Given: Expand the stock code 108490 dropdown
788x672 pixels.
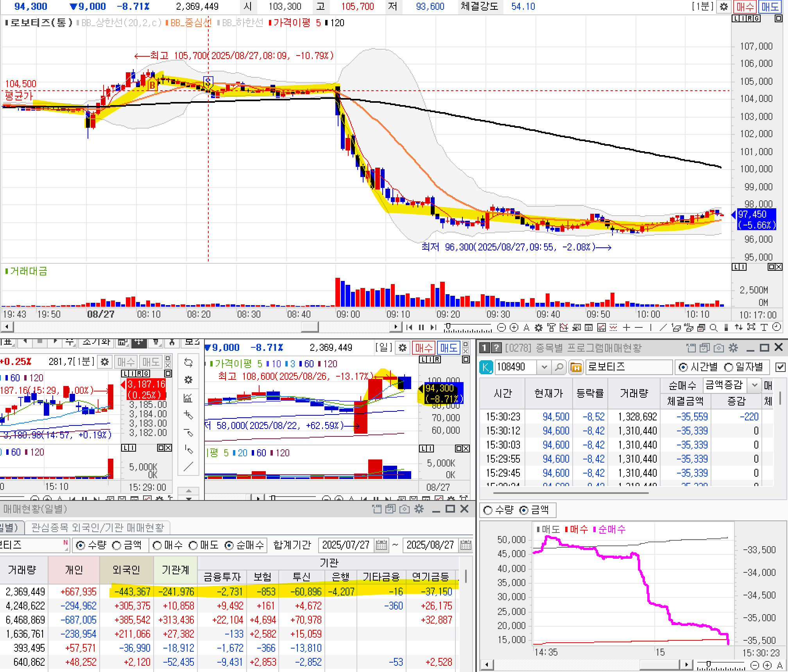Looking at the screenshot, I should pyautogui.click(x=544, y=367).
